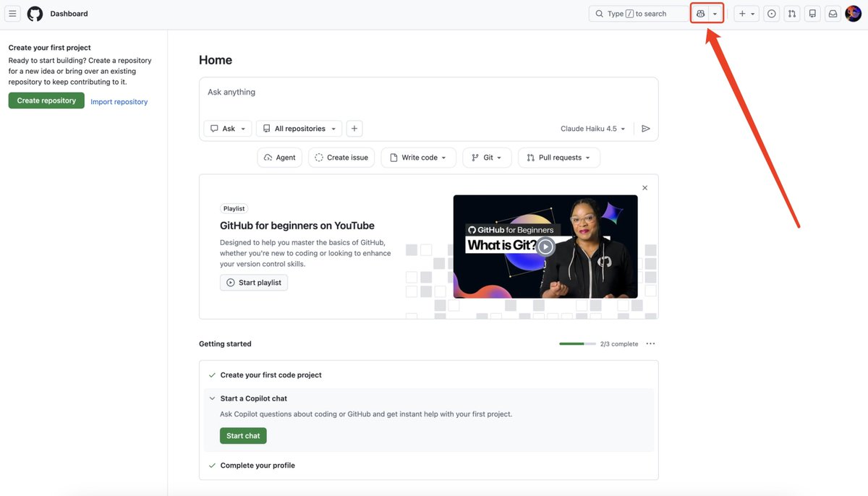Image resolution: width=868 pixels, height=496 pixels.
Task: Expand the Ask mode dropdown
Action: [x=228, y=129]
